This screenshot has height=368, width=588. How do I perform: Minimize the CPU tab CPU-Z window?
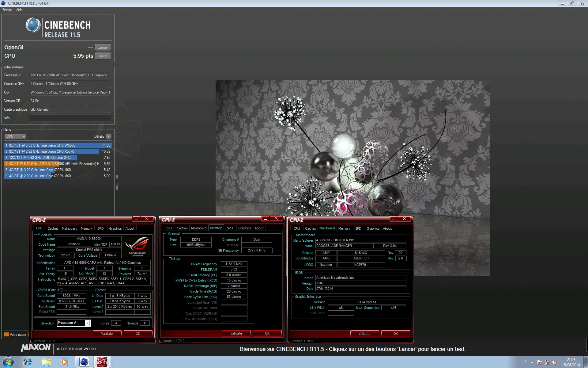[137, 219]
